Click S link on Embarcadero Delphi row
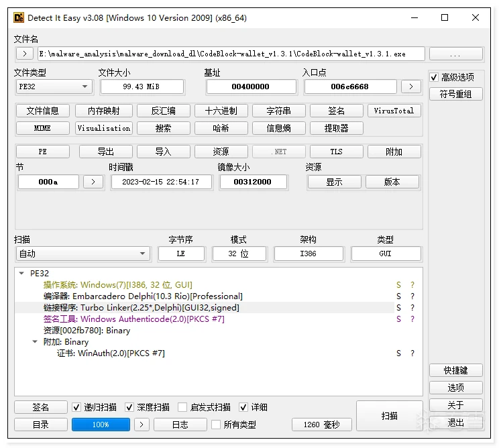Screen dimensions: 499x448 398,296
